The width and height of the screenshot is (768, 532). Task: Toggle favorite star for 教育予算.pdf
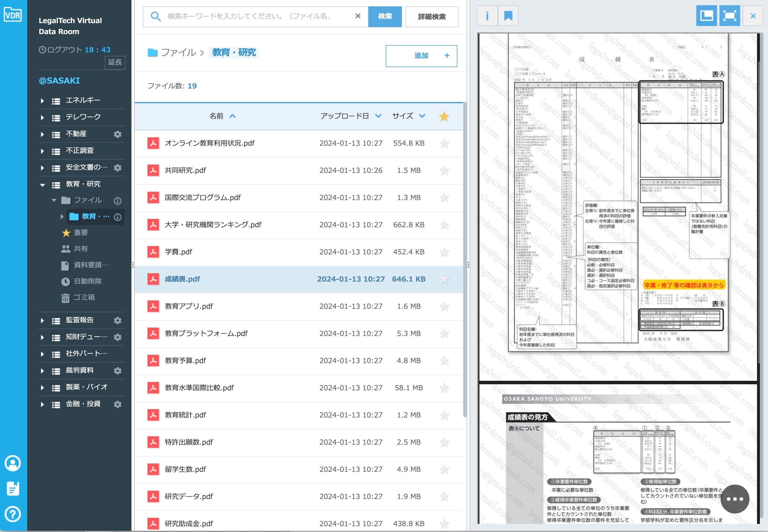pos(444,361)
